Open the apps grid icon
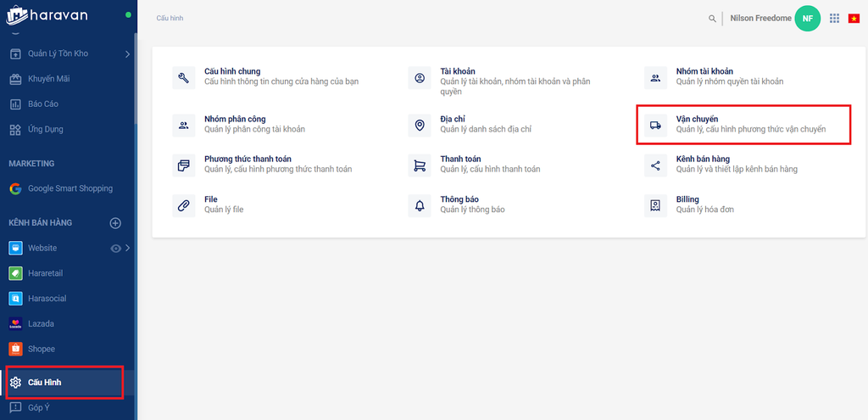 (x=834, y=19)
